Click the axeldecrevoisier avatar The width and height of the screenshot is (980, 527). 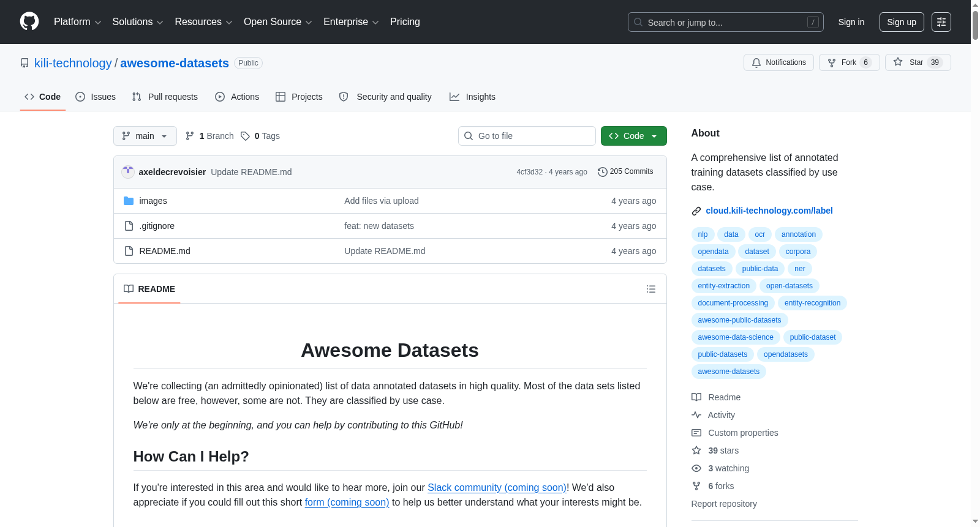pyautogui.click(x=128, y=172)
